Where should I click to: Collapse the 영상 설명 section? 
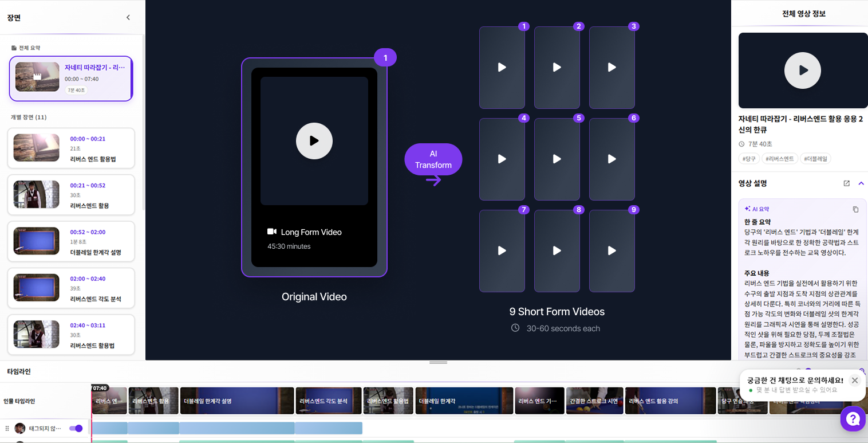click(x=861, y=183)
